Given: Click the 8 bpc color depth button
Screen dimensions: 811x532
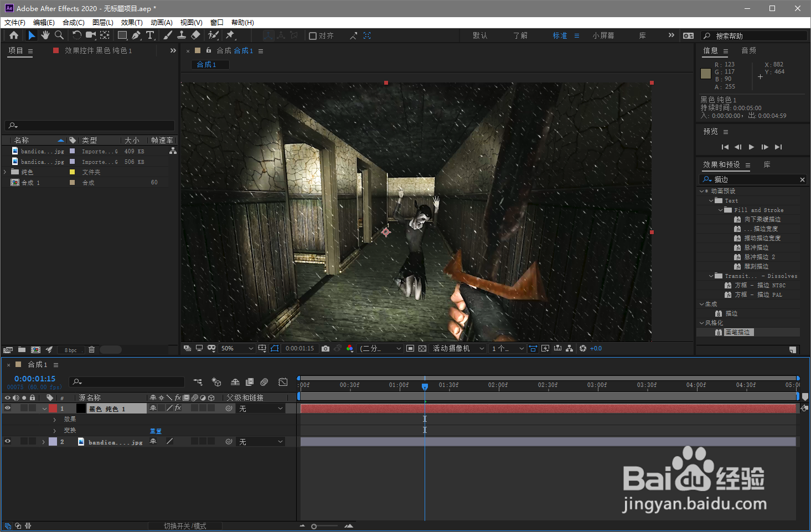Looking at the screenshot, I should tap(71, 350).
